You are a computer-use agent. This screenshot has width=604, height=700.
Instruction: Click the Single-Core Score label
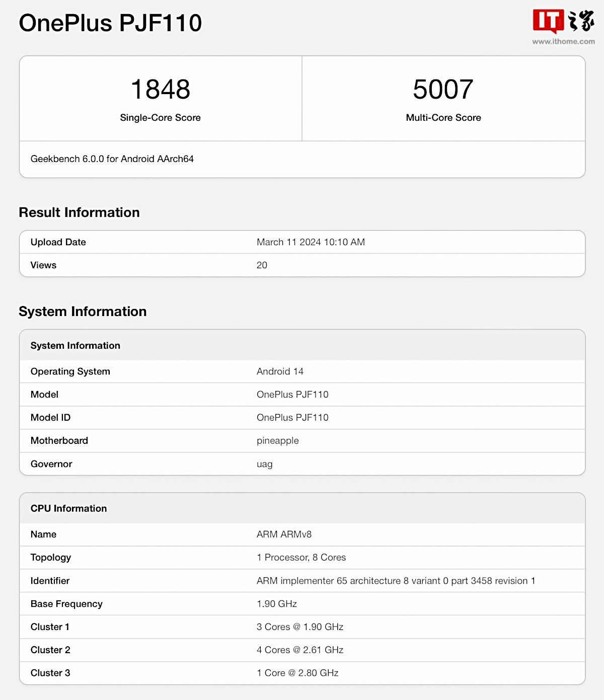161,118
